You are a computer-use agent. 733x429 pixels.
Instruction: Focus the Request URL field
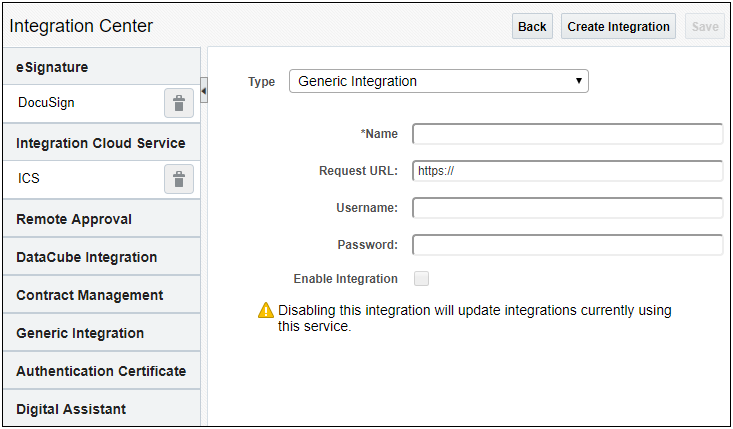568,171
